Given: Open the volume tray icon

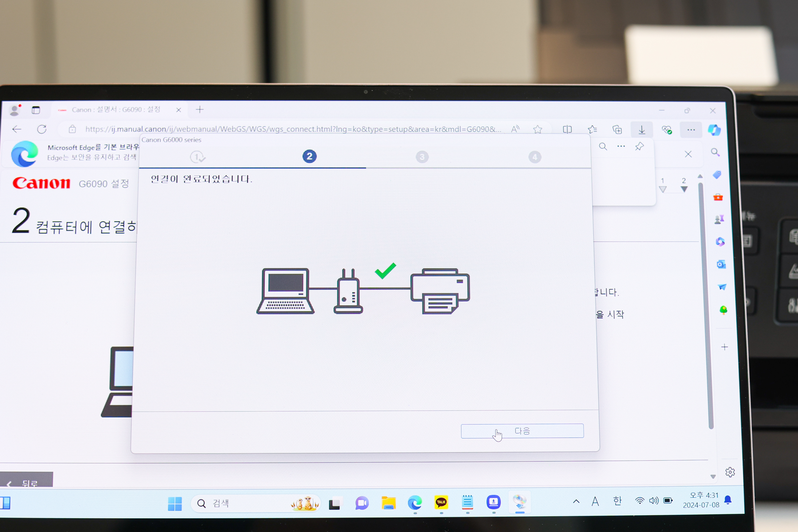Looking at the screenshot, I should coord(654,501).
